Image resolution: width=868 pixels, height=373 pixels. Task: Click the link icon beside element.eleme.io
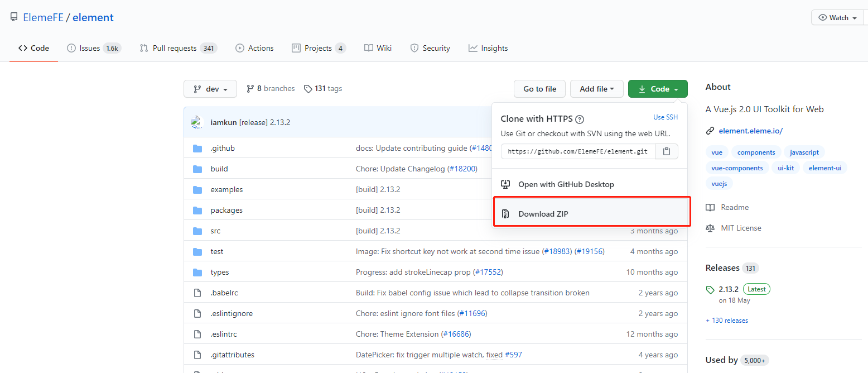(x=710, y=131)
